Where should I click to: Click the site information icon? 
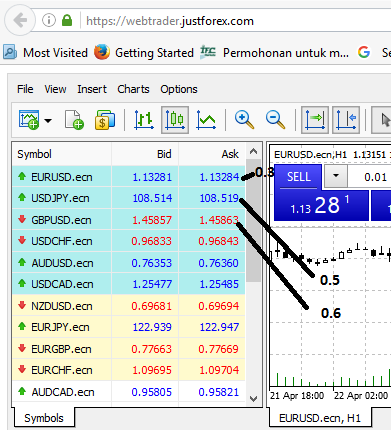coord(49,20)
